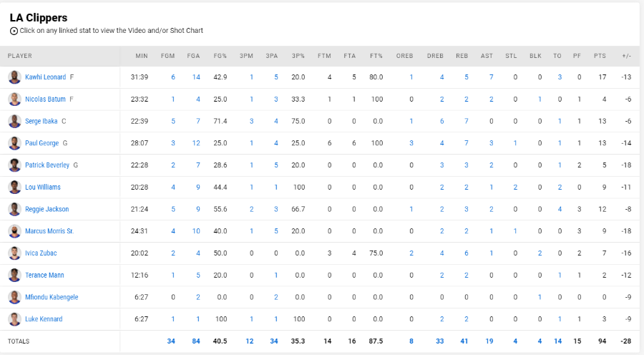Click Luke Kennard's headshot avatar
The height and width of the screenshot is (355, 644).
pyautogui.click(x=14, y=318)
